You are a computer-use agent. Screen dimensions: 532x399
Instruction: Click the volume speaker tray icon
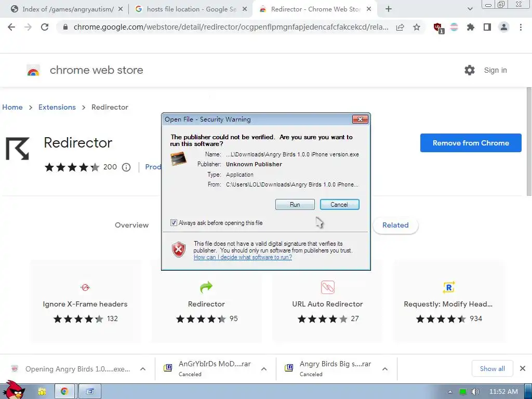click(x=475, y=392)
